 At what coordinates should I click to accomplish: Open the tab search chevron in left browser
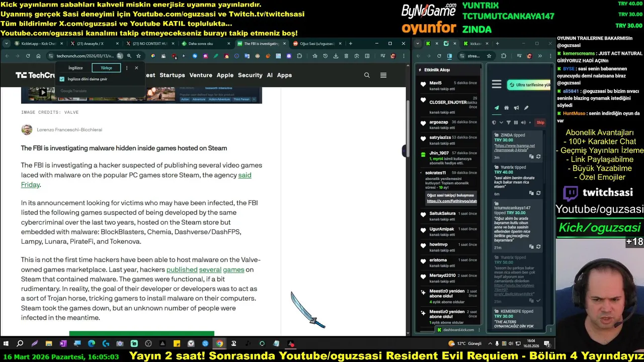coord(6,44)
